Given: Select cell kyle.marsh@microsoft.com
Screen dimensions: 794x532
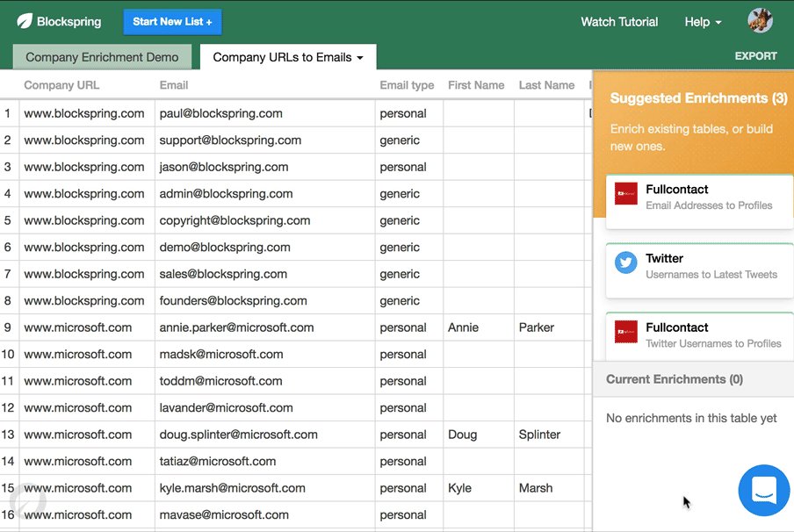Looking at the screenshot, I should pyautogui.click(x=265, y=488).
